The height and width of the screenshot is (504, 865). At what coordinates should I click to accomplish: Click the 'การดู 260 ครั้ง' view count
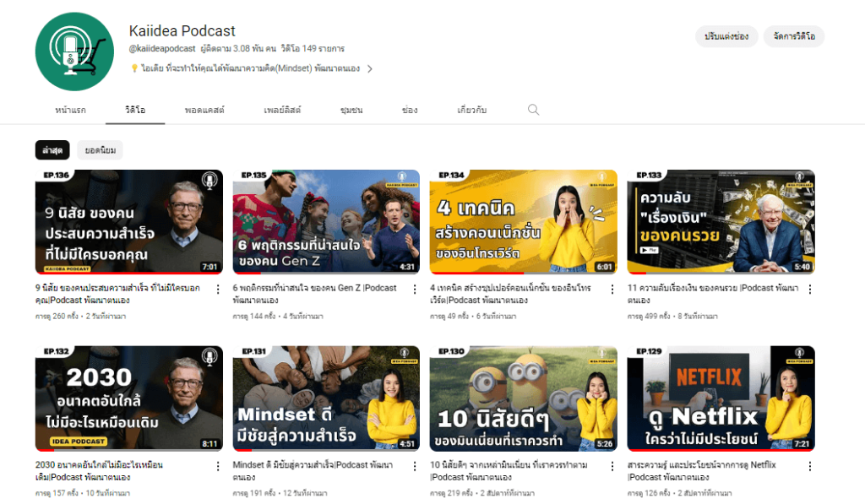point(57,317)
